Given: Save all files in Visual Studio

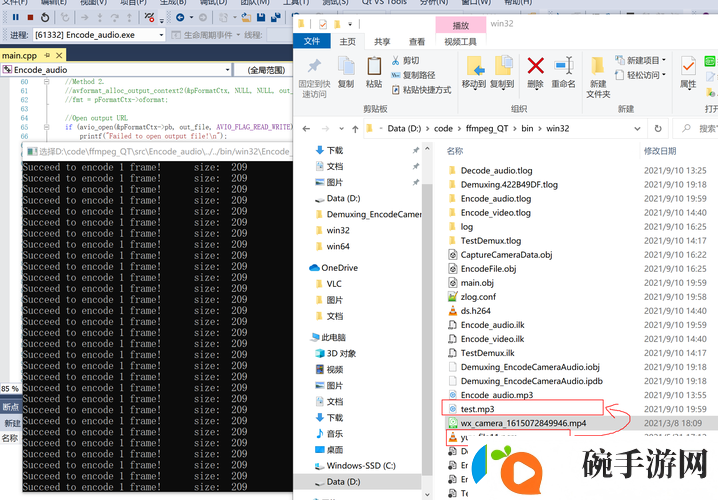Looking at the screenshot, I should click(x=276, y=17).
